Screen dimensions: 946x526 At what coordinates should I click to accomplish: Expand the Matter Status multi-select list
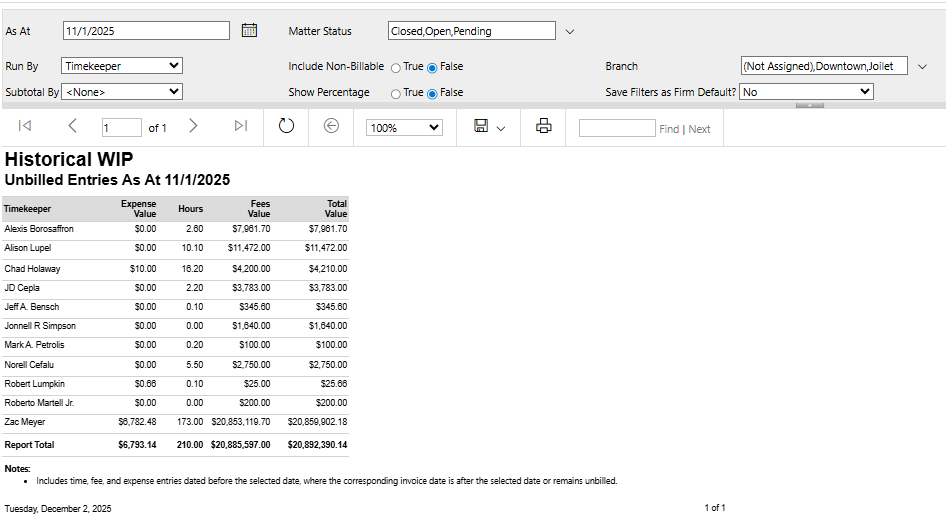570,32
